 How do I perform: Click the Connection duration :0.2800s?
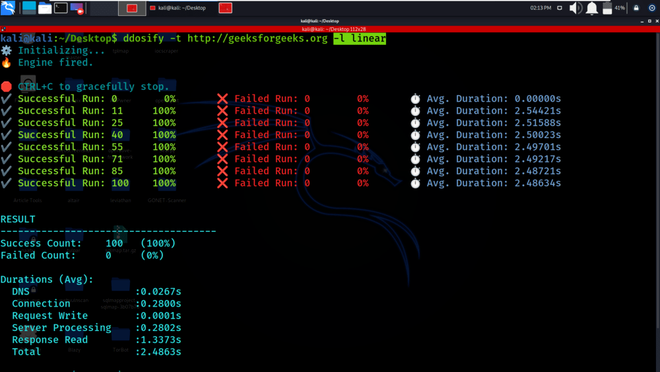point(158,303)
